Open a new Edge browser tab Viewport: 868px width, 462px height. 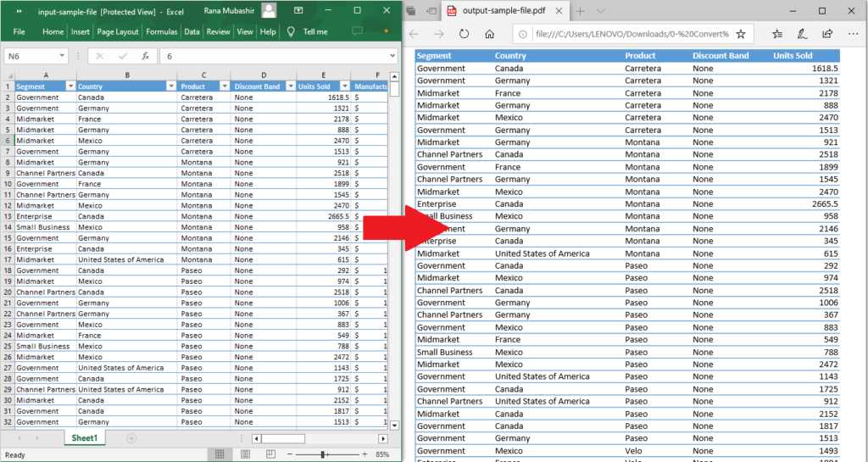coord(580,11)
